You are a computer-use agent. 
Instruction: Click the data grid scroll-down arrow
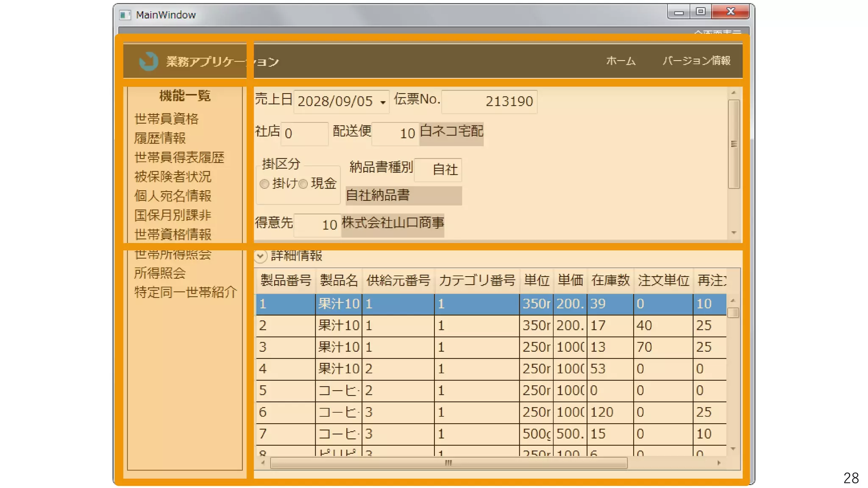click(733, 449)
